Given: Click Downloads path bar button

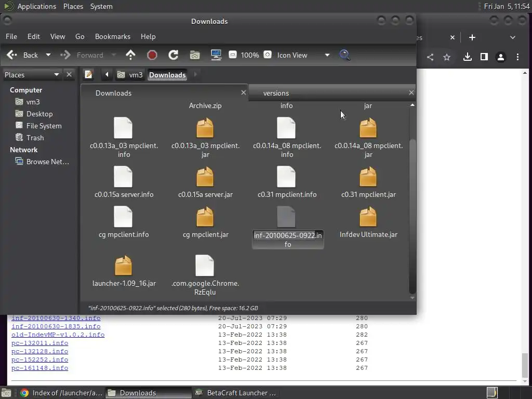Looking at the screenshot, I should (x=167, y=75).
